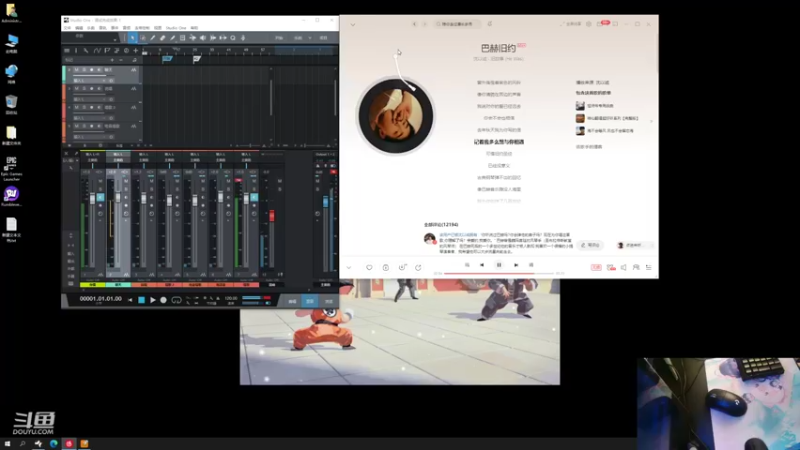Viewport: 800px width, 450px height.
Task: Click record in Studio One transport
Action: (x=163, y=300)
